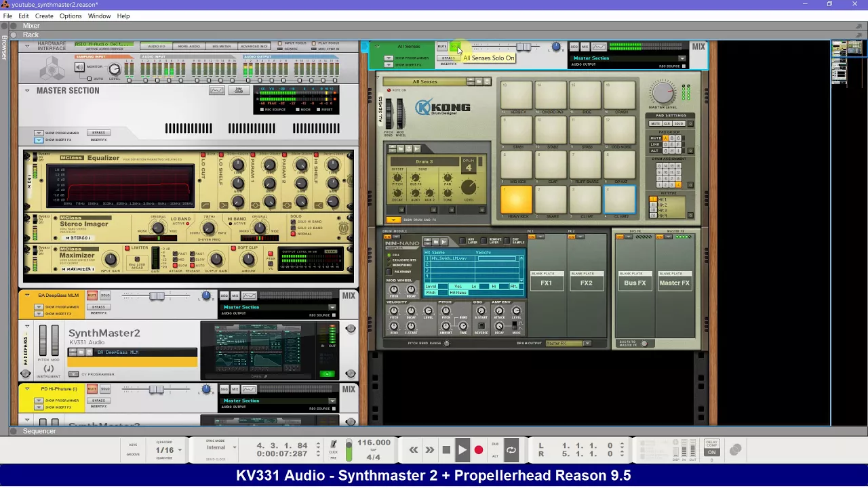Expand Show Programmer on PD Hi-Phuture
This screenshot has height=488, width=868.
[39, 401]
